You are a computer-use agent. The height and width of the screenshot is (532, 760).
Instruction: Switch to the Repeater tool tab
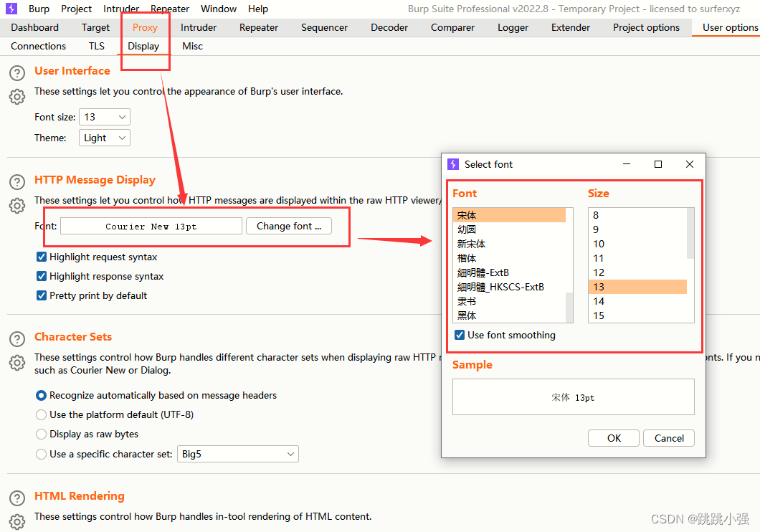259,28
